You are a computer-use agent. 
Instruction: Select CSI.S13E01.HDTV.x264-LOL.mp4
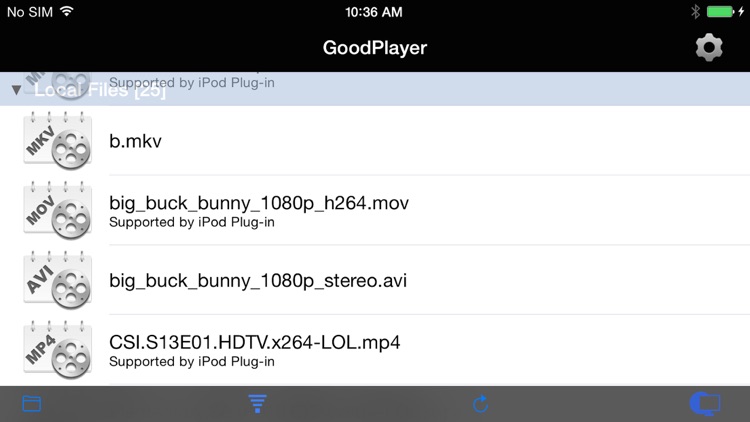(375, 350)
